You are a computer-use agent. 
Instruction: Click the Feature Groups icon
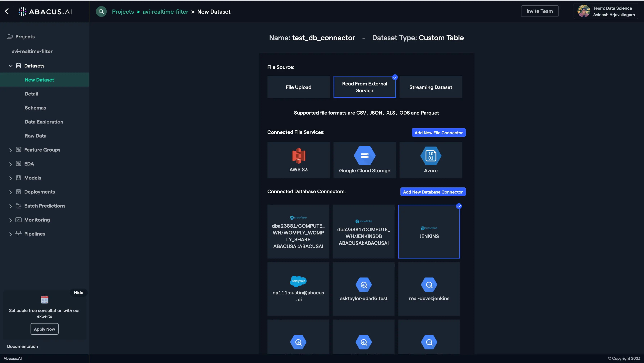point(19,150)
